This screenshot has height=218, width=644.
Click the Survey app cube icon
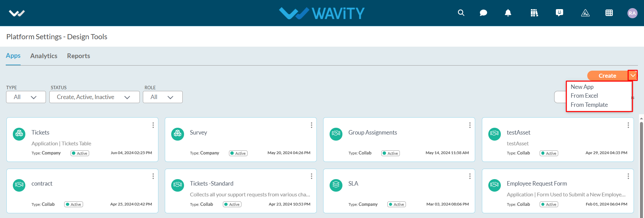pos(178,134)
